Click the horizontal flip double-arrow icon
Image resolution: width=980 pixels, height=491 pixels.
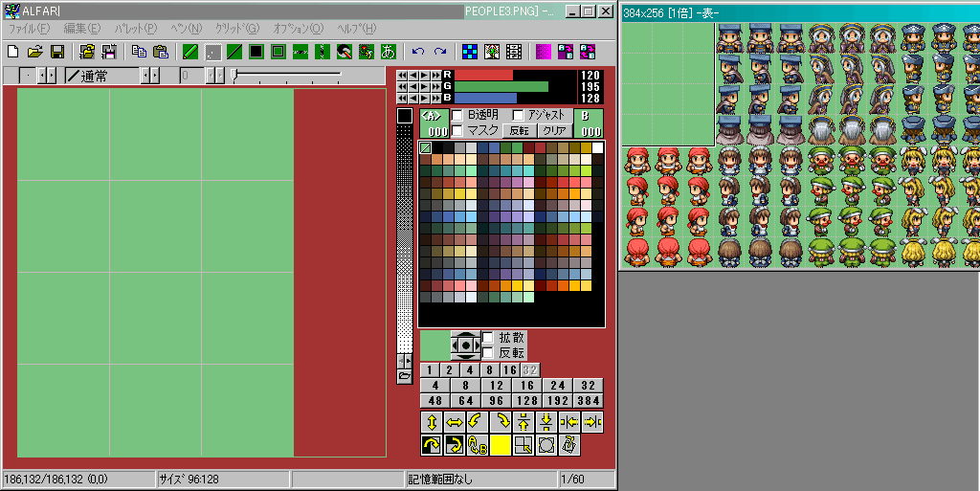[455, 422]
